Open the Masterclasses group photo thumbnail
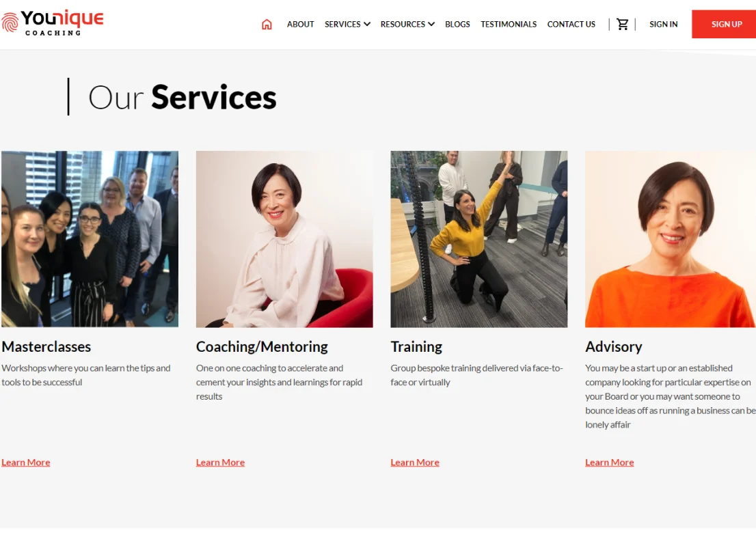The height and width of the screenshot is (541, 756). tap(90, 239)
